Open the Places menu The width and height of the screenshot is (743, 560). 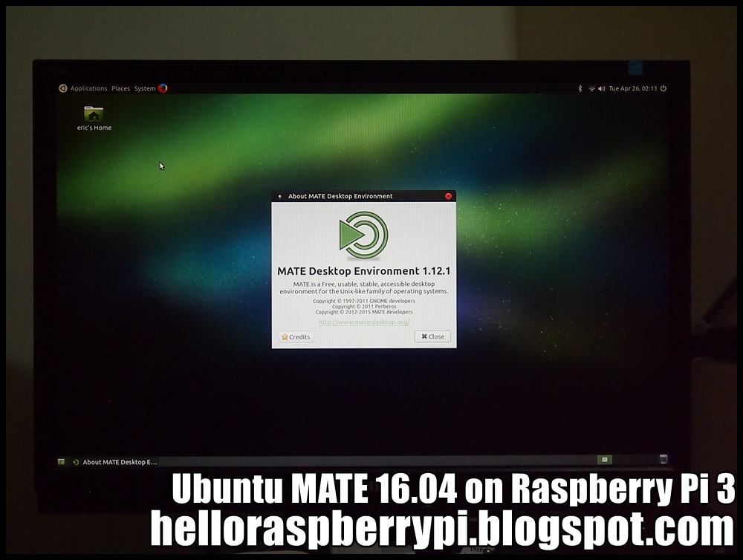coord(121,88)
